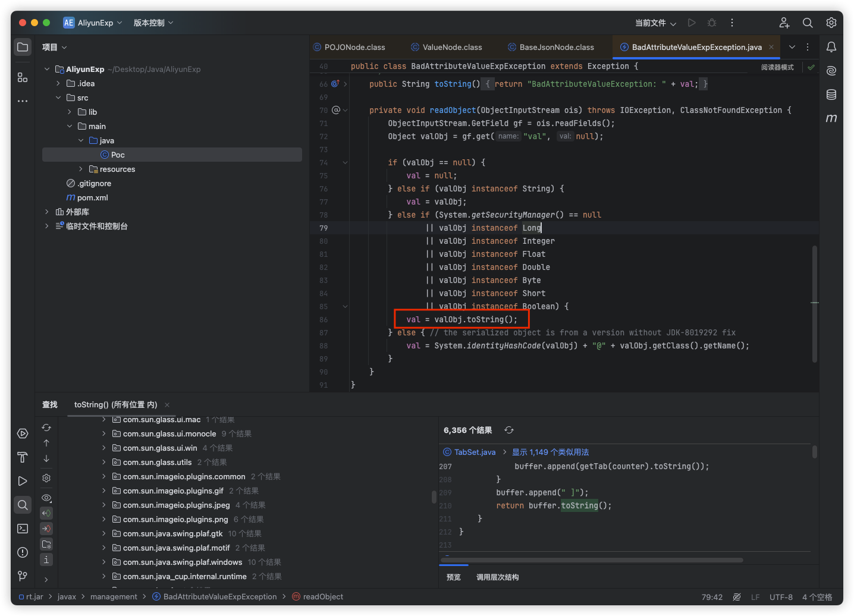The width and height of the screenshot is (854, 616).
Task: Open the Problems tool window
Action: point(23,552)
